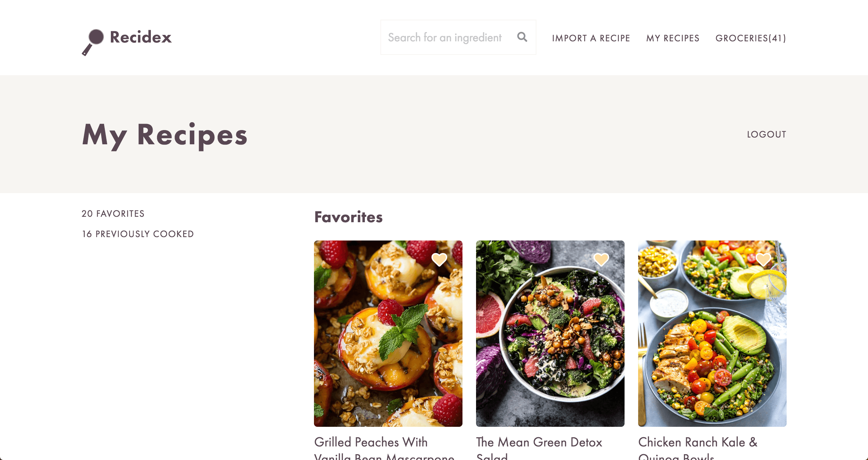Image resolution: width=868 pixels, height=460 pixels.
Task: Go to My Recipes in the navigation
Action: pos(673,38)
